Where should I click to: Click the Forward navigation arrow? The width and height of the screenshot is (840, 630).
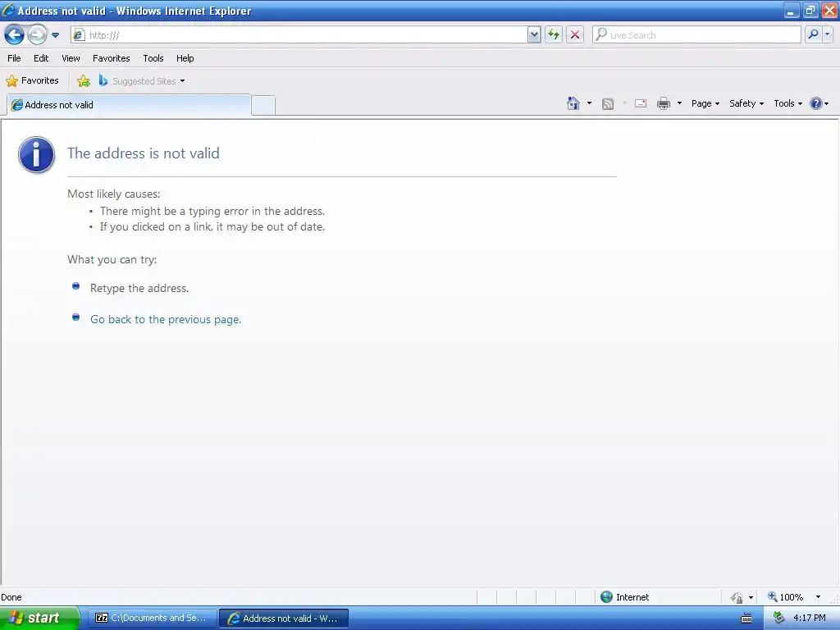[37, 35]
